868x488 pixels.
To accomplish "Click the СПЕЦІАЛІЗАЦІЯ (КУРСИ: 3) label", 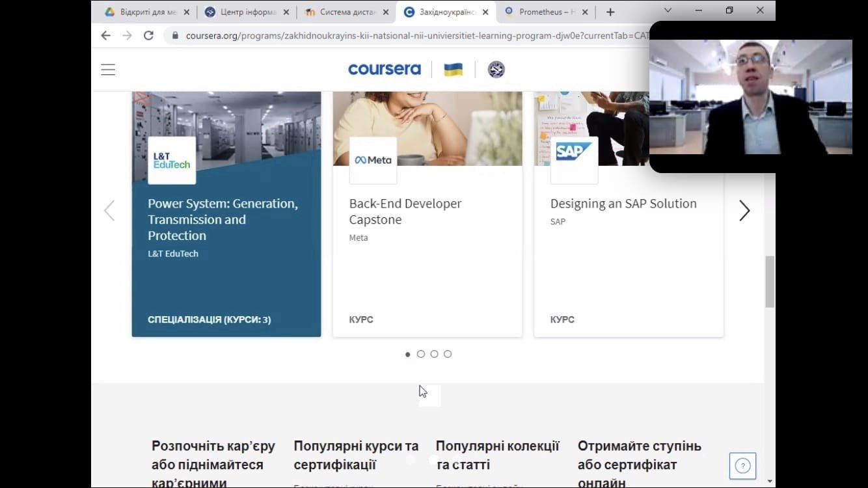I will pyautogui.click(x=210, y=319).
